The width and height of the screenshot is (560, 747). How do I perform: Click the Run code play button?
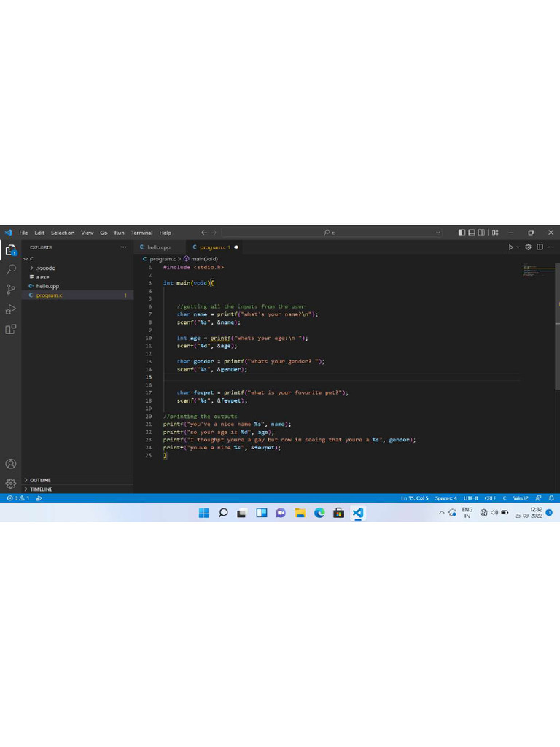[510, 247]
